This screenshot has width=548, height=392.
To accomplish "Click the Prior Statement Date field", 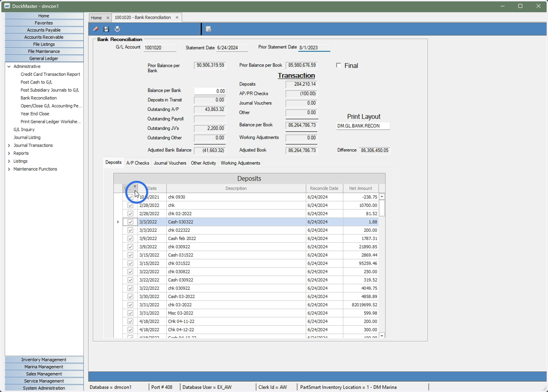I will 314,47.
